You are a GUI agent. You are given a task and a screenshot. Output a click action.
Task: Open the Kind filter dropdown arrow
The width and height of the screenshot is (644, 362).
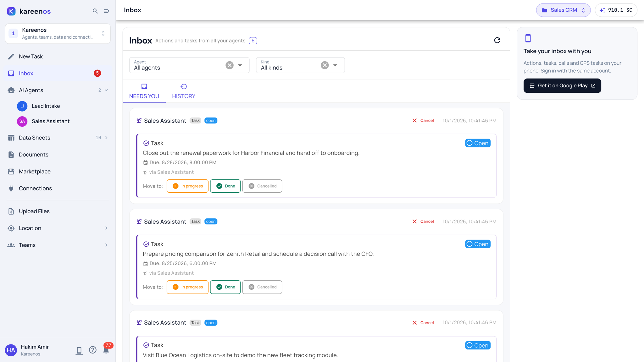335,65
